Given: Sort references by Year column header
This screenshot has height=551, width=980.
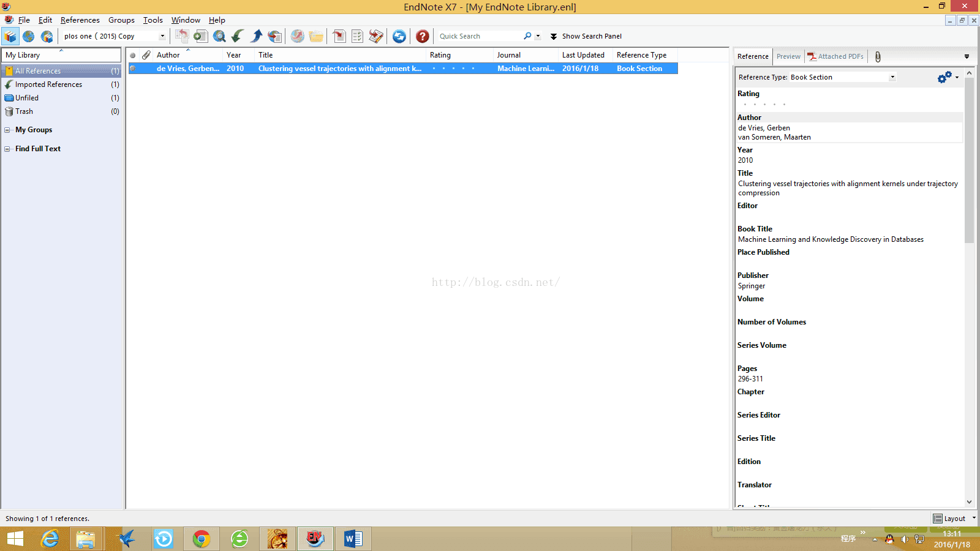Looking at the screenshot, I should tap(238, 55).
